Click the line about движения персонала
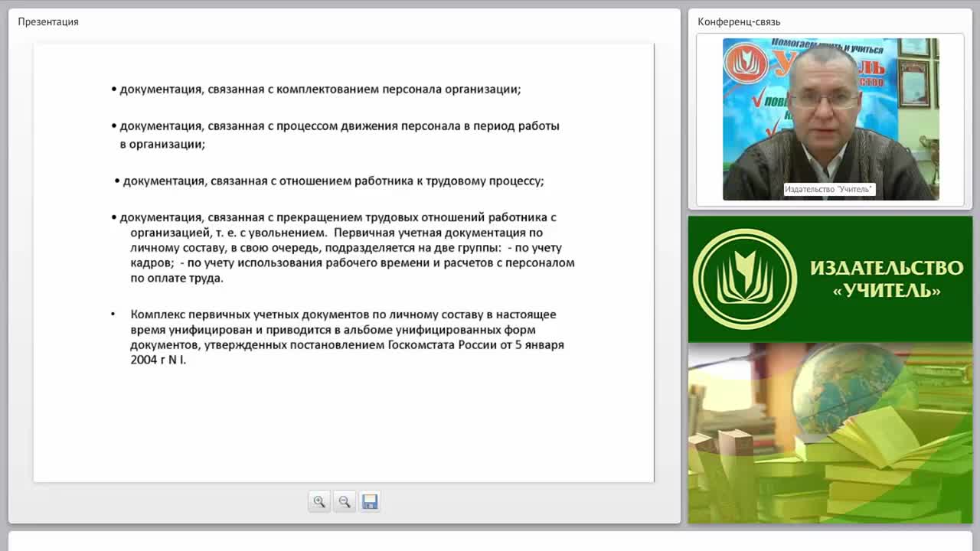 point(335,135)
